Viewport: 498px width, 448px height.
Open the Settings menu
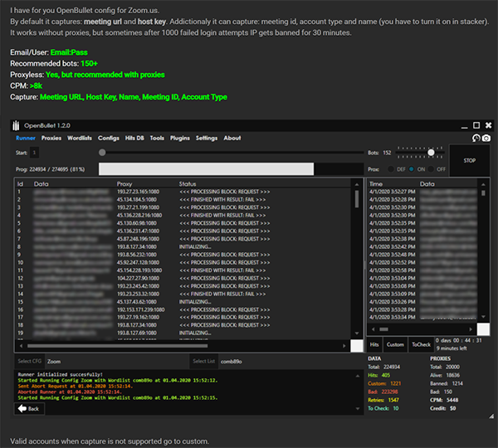pos(207,138)
